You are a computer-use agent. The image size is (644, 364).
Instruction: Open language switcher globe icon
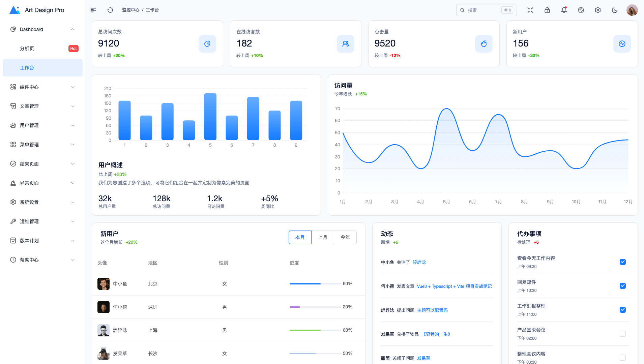pos(581,10)
